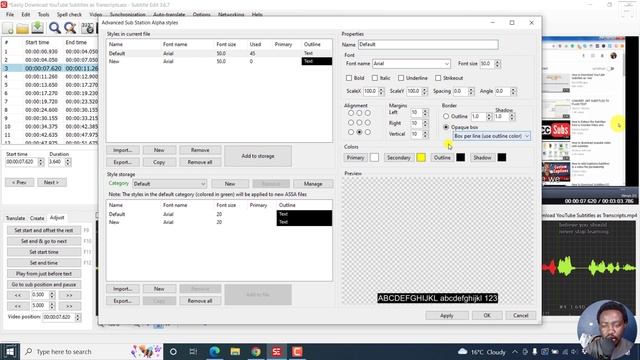
Task: Click the Find magnifier toolbar icon
Action: (54, 28)
